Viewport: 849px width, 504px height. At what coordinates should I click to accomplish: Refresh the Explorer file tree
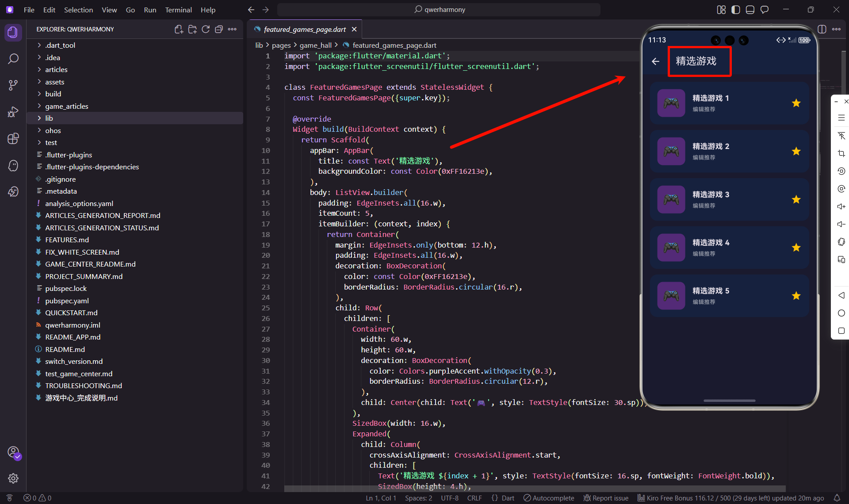click(x=206, y=29)
